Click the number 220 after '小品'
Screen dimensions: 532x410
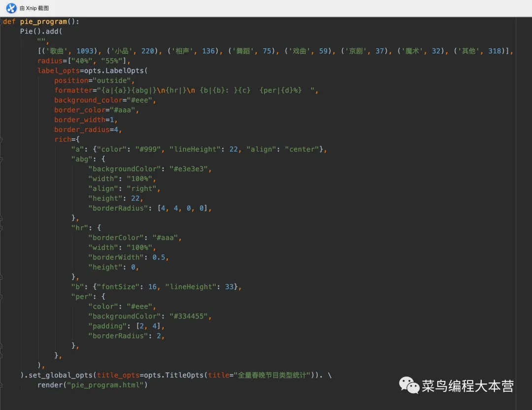pyautogui.click(x=148, y=51)
